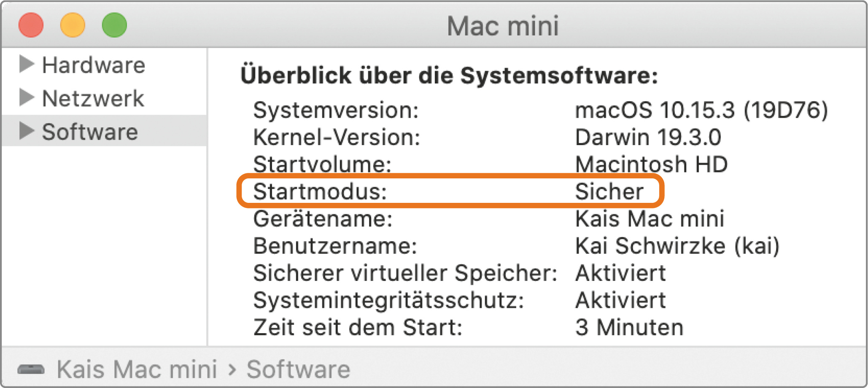Viewport: 868px width, 388px height.
Task: Click the Mac mini icon in path bar
Action: [x=31, y=370]
